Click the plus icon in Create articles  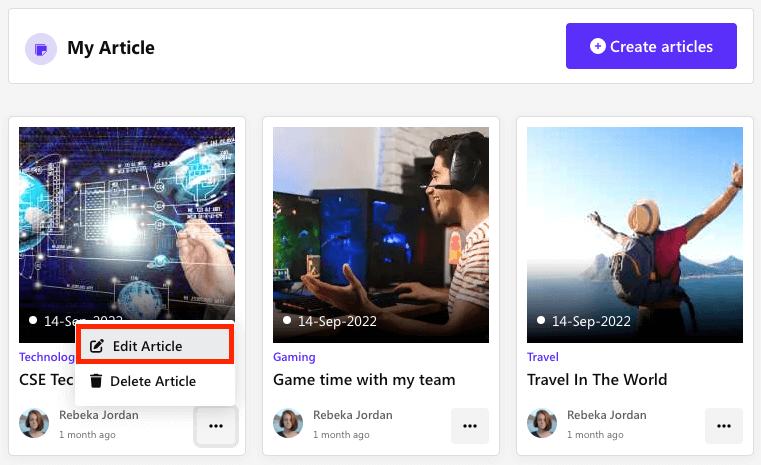point(598,47)
